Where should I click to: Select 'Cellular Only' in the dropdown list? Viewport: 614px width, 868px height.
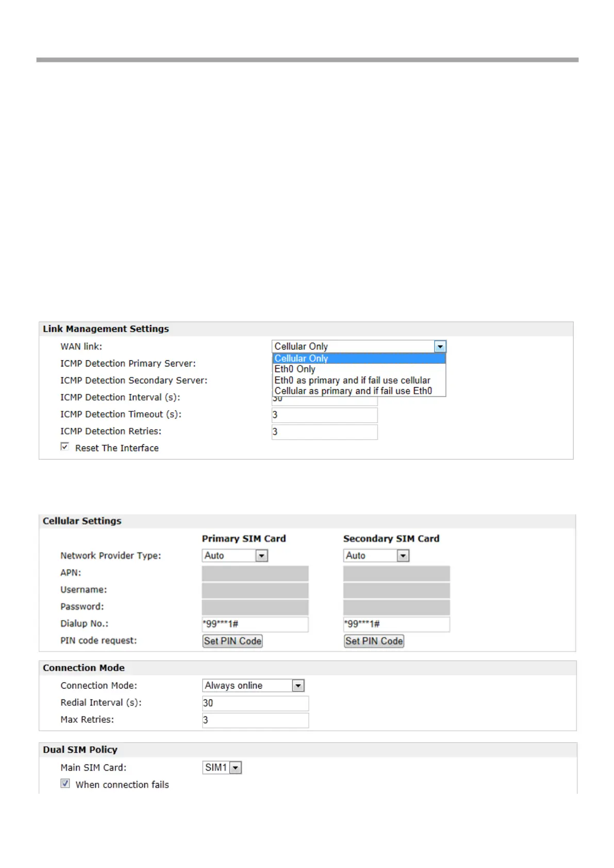coord(359,358)
